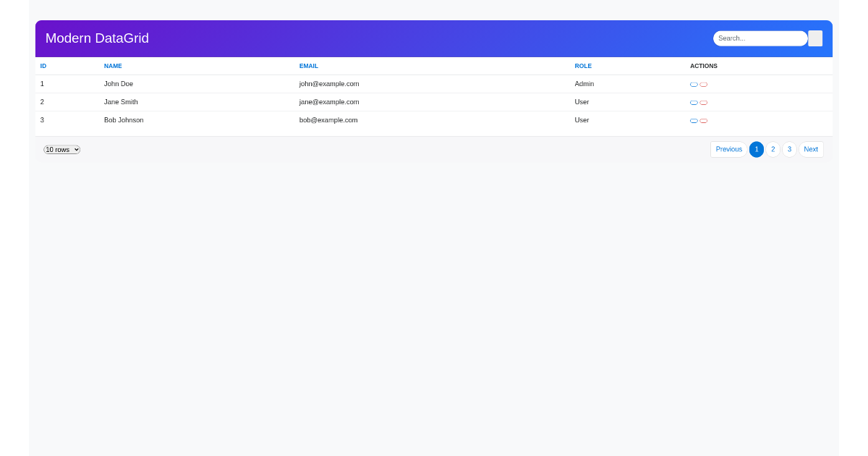Click the delete icon for Jane Smith
Image resolution: width=868 pixels, height=456 pixels.
click(704, 102)
